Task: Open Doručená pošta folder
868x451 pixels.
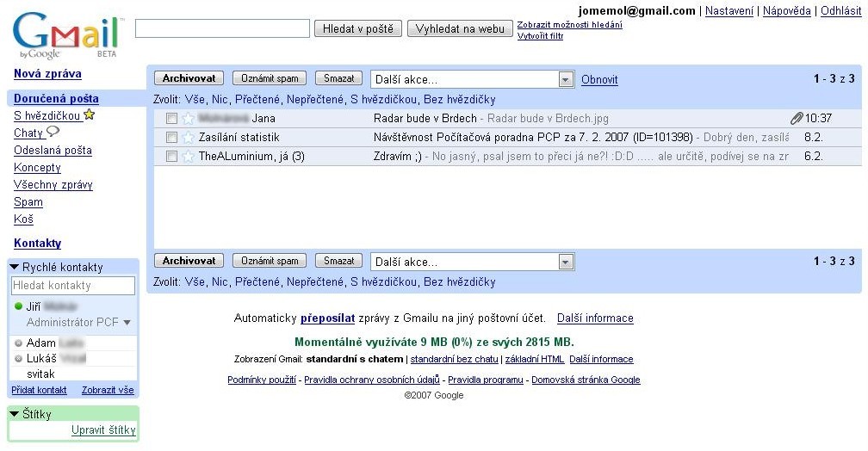Action: pyautogui.click(x=56, y=98)
